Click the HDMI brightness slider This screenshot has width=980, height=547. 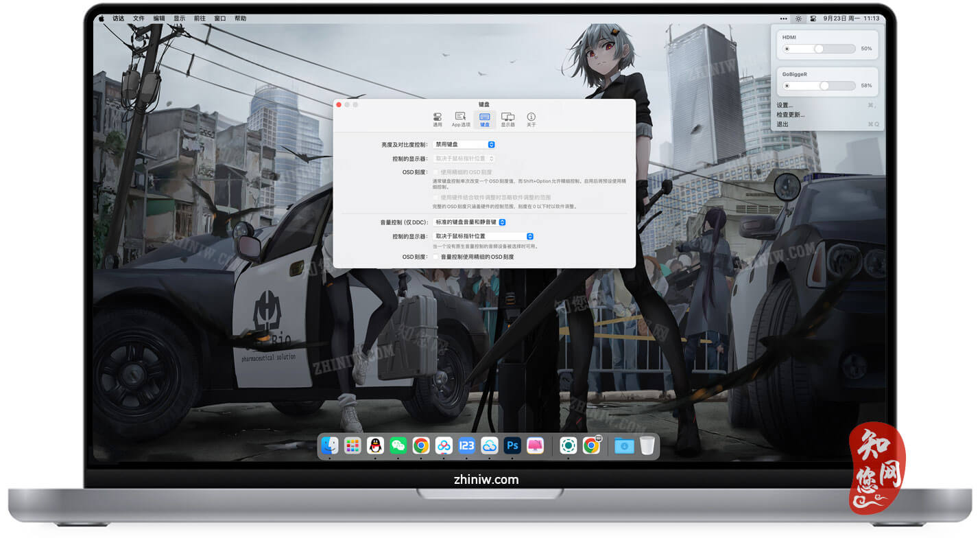tap(819, 49)
